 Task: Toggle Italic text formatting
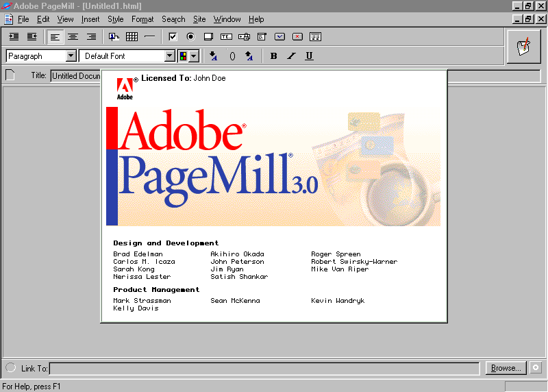[x=291, y=56]
